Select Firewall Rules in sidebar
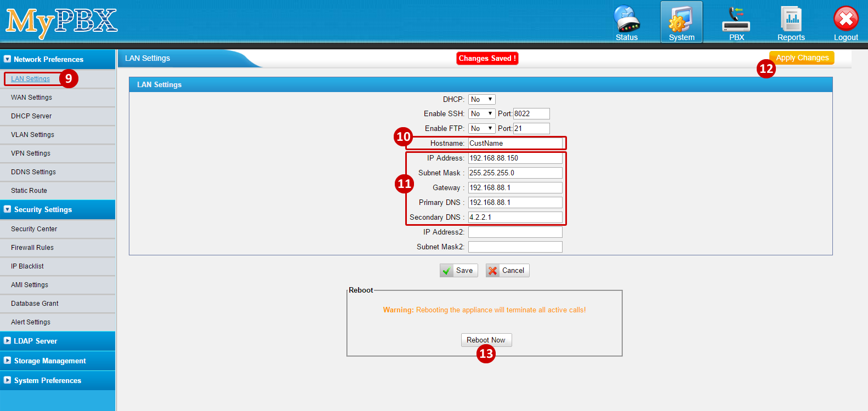The width and height of the screenshot is (868, 411). tap(32, 248)
